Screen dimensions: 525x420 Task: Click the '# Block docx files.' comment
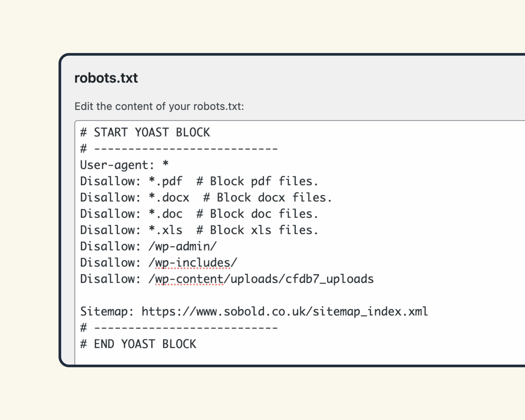point(268,197)
